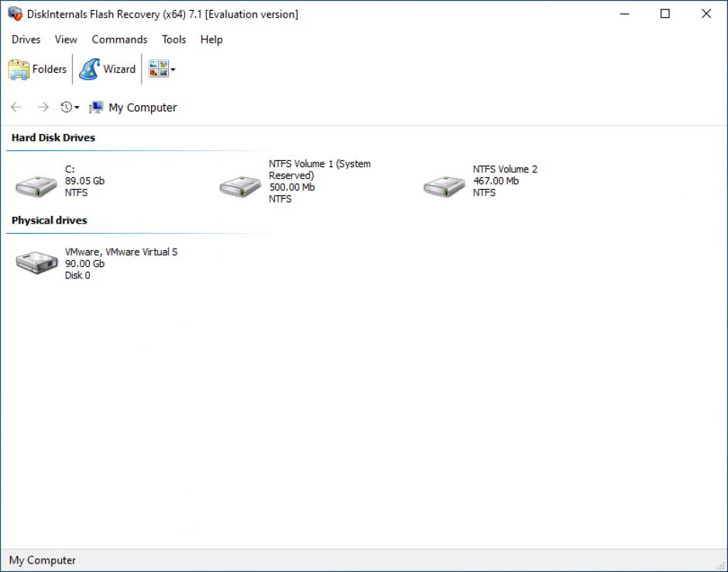Click the view mode thumbnails icon
The height and width of the screenshot is (572, 728).
pyautogui.click(x=158, y=69)
